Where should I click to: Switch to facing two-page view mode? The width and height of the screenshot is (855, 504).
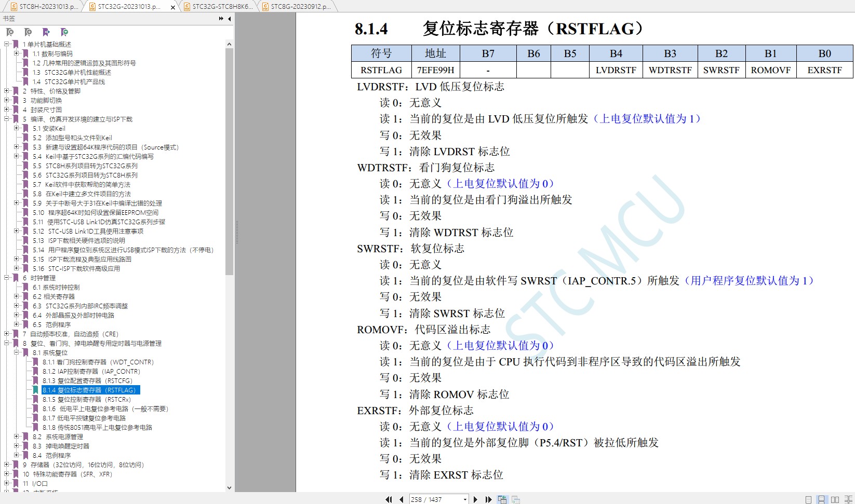835,499
